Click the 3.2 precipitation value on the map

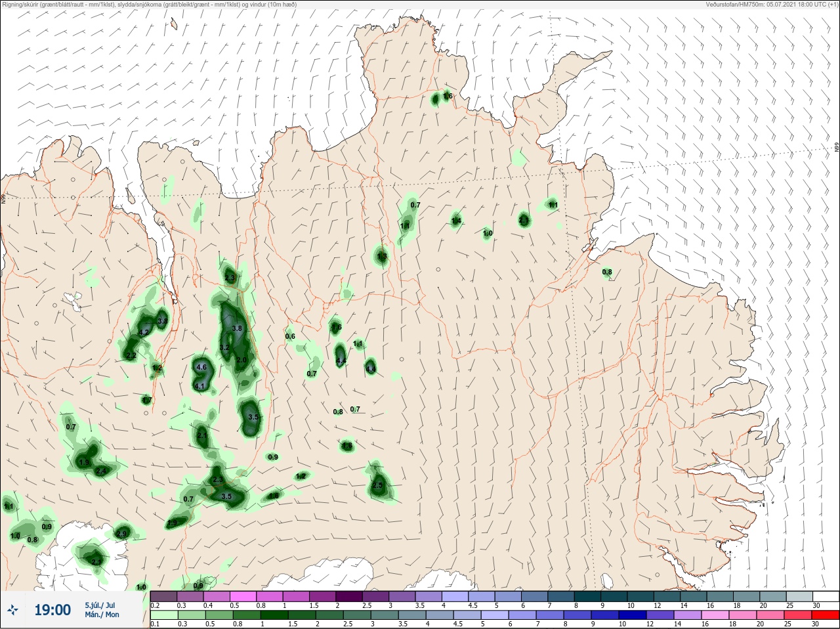click(224, 347)
